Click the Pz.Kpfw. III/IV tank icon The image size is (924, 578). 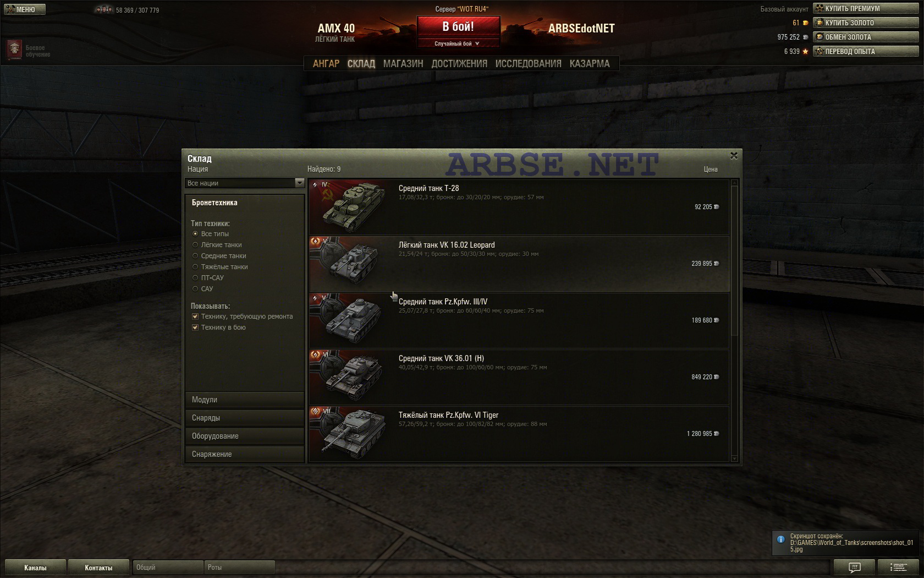(x=353, y=321)
